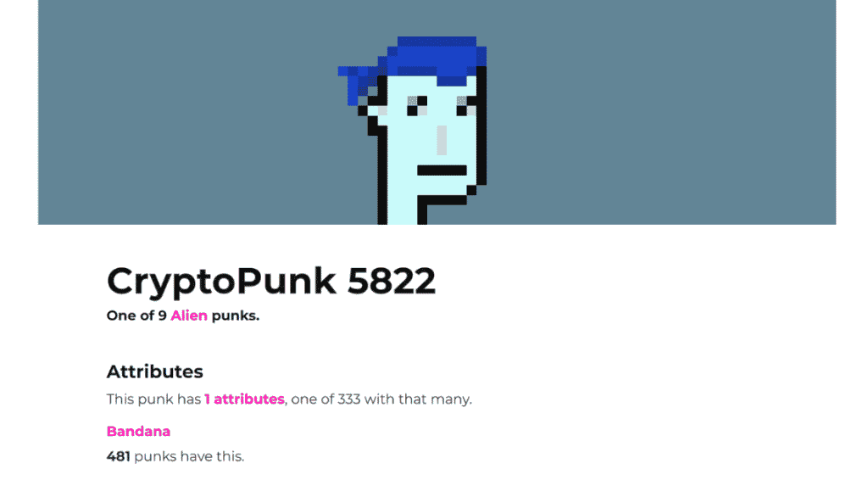Click the punk's blue bandana top

point(437,57)
